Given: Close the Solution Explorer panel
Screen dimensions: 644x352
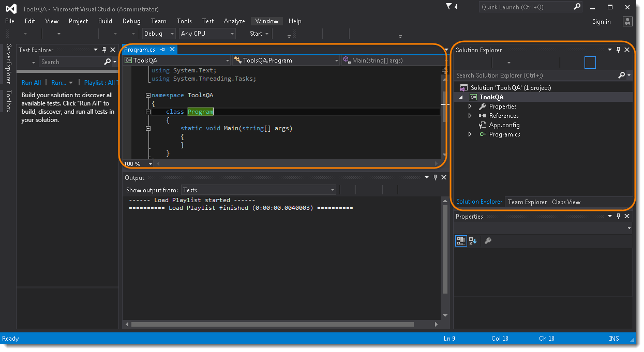Looking at the screenshot, I should [x=627, y=50].
